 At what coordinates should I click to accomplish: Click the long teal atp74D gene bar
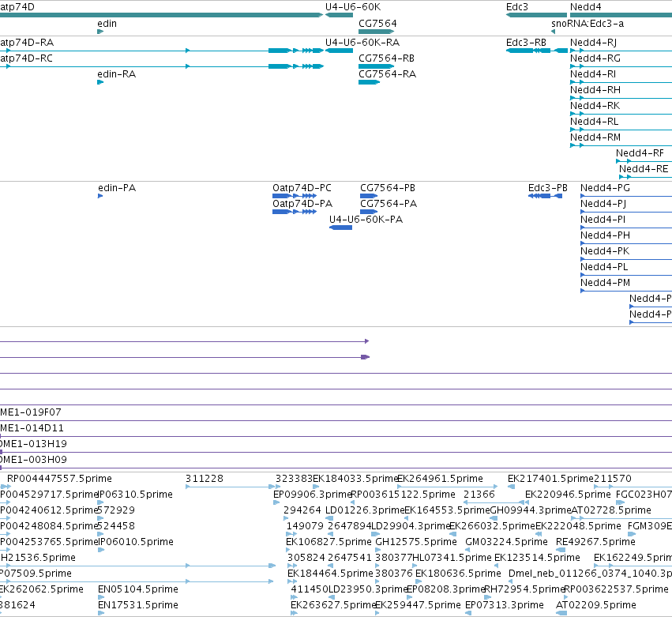(x=161, y=15)
